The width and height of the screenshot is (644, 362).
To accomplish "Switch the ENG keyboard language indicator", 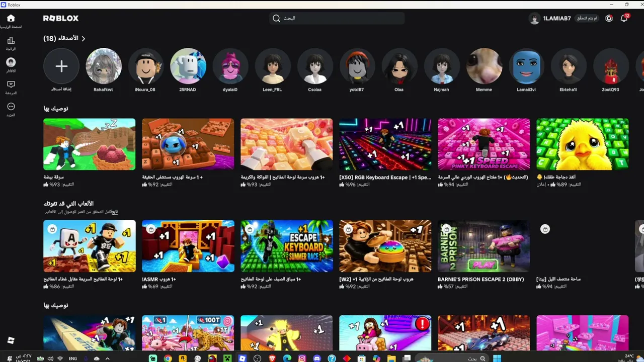I will point(73,358).
